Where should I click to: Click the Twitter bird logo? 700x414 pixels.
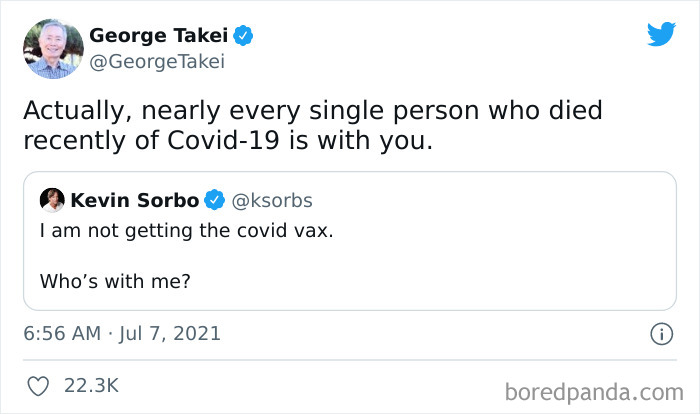coord(661,36)
